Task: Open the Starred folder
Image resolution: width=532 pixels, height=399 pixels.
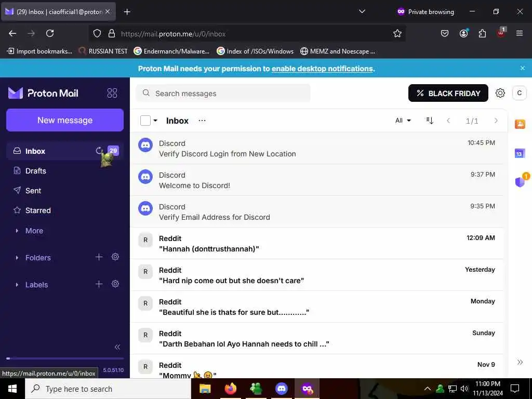Action: click(64, 210)
